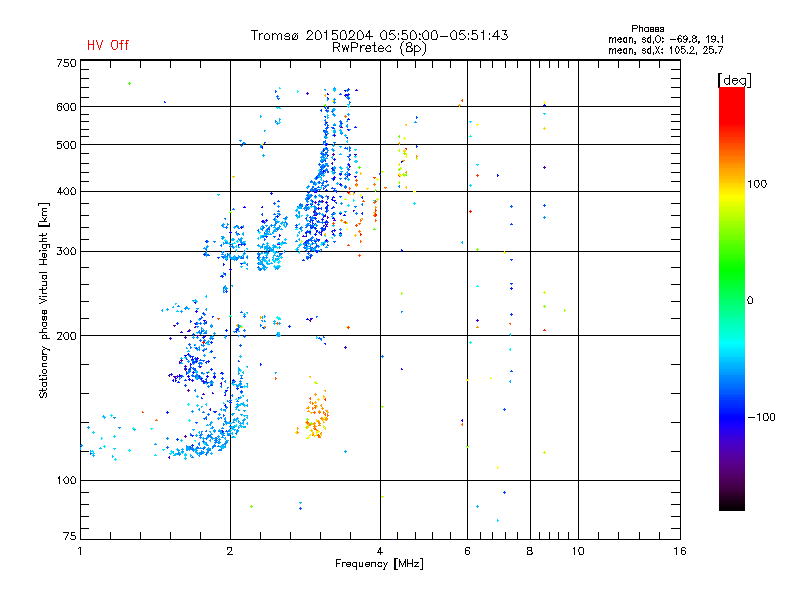Click the y-axis label '600'
Image resolution: width=800 pixels, height=600 pixels.
coord(66,107)
